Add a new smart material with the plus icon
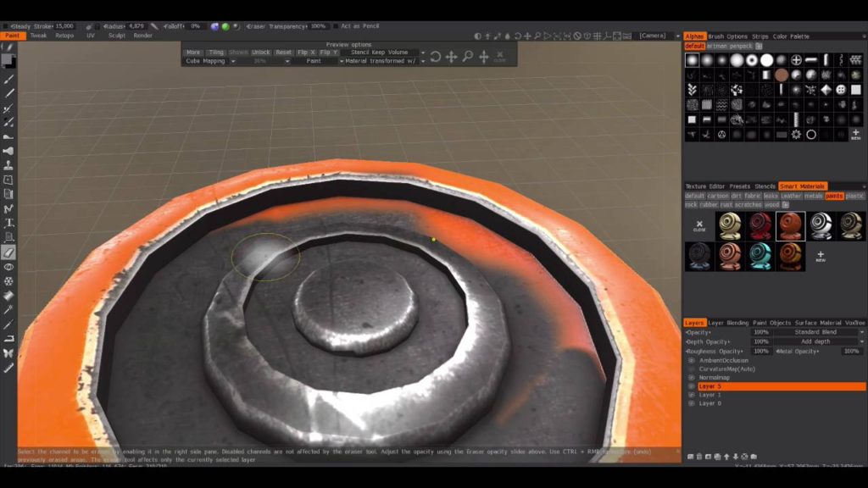Screen dimensions: 868x488 (x=820, y=254)
